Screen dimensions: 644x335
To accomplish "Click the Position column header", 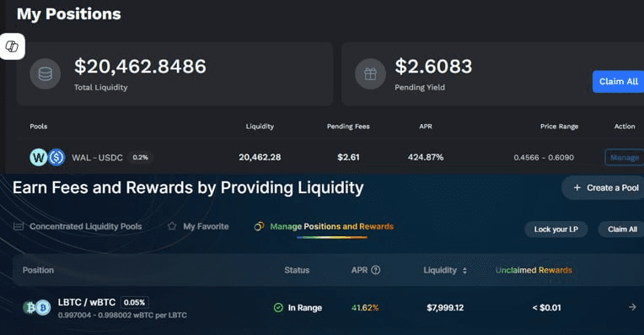I will pyautogui.click(x=38, y=270).
